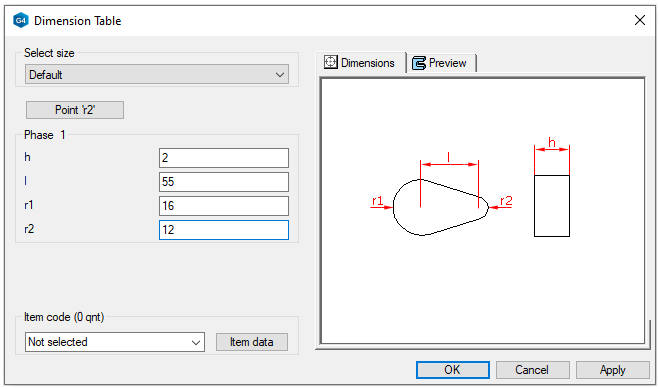Image resolution: width=659 pixels, height=389 pixels.
Task: Open the Item code Not selected dropdown
Action: pyautogui.click(x=115, y=342)
